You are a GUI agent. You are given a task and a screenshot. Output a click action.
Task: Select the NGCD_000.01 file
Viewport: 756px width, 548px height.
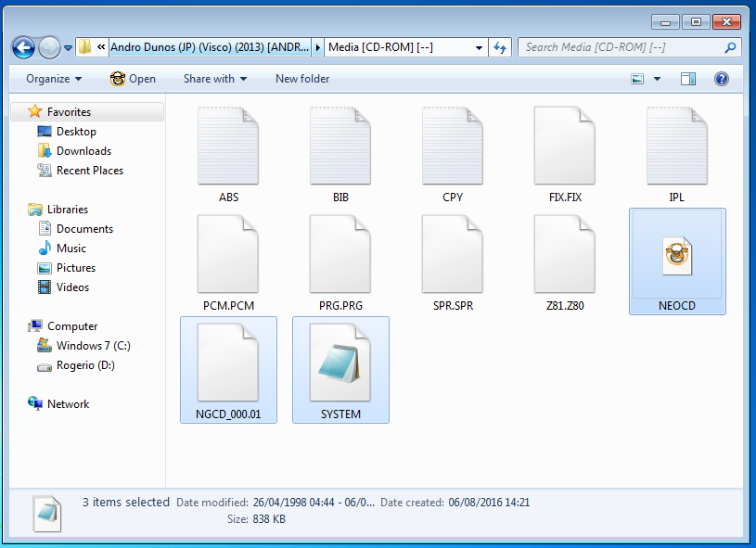[228, 363]
